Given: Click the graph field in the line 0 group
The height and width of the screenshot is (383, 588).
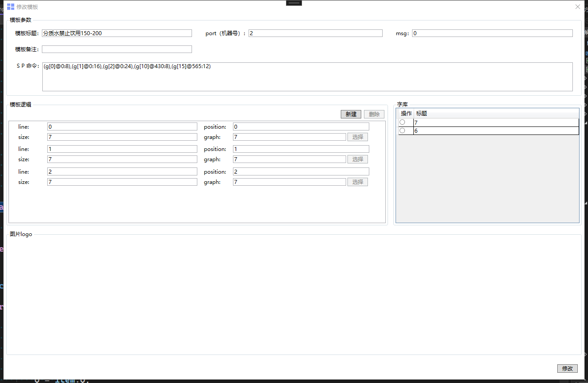Looking at the screenshot, I should click(290, 137).
